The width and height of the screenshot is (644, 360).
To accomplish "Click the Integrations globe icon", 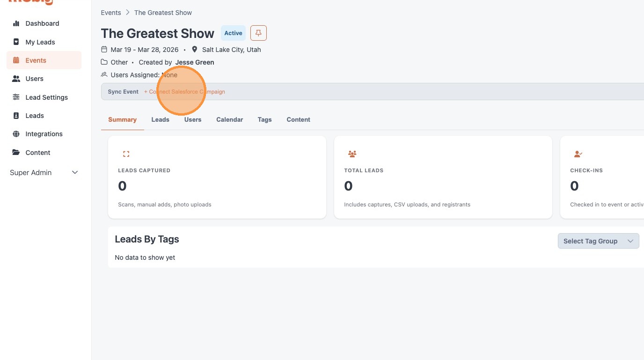I will 16,134.
